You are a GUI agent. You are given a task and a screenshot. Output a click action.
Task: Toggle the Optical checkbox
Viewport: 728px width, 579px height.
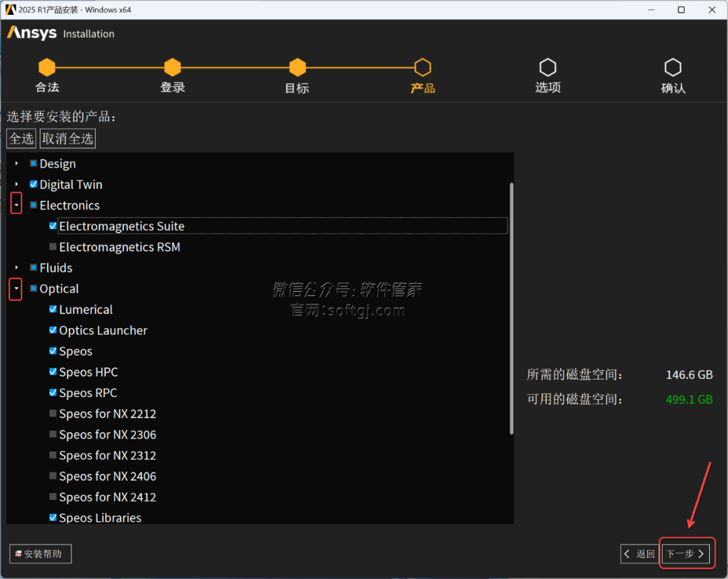(34, 288)
